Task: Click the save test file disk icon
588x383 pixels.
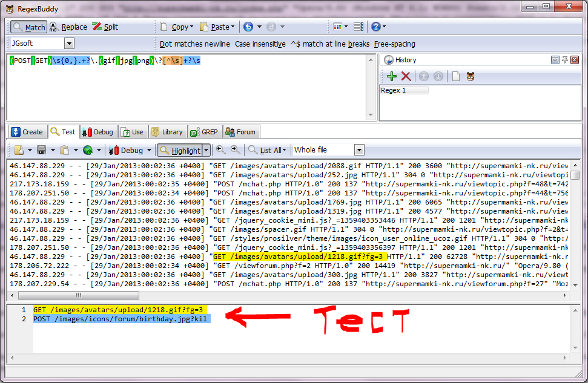Action: tap(42, 150)
